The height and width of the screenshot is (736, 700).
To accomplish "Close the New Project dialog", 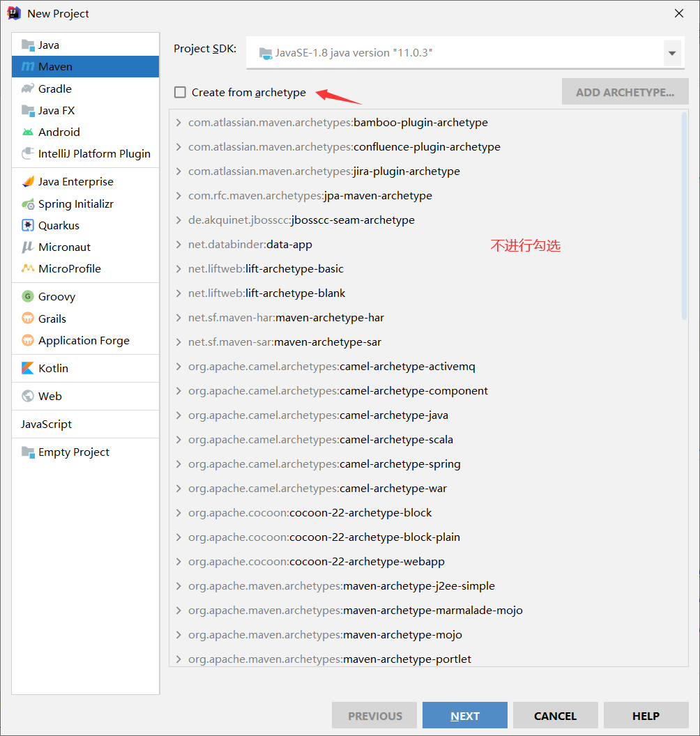I will point(679,14).
